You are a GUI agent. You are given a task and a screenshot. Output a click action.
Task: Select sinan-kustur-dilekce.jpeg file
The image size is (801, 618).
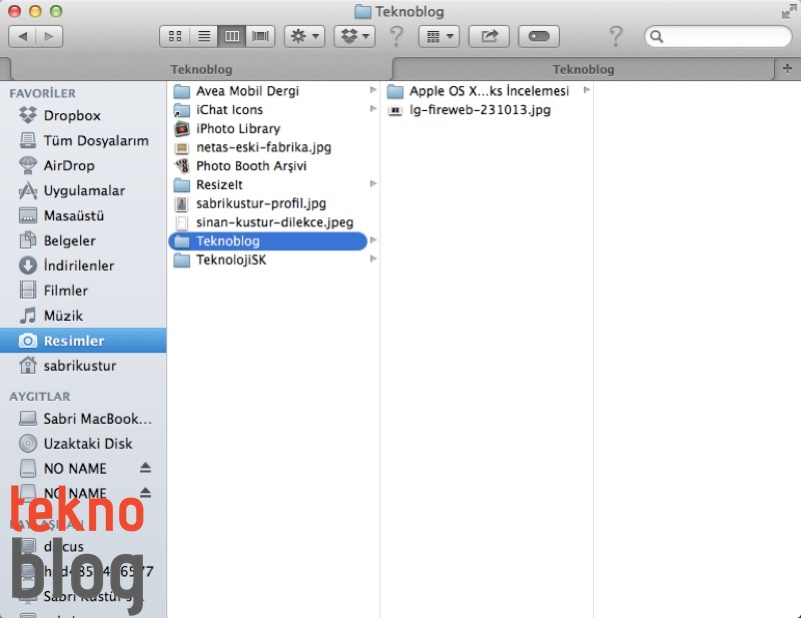click(275, 223)
